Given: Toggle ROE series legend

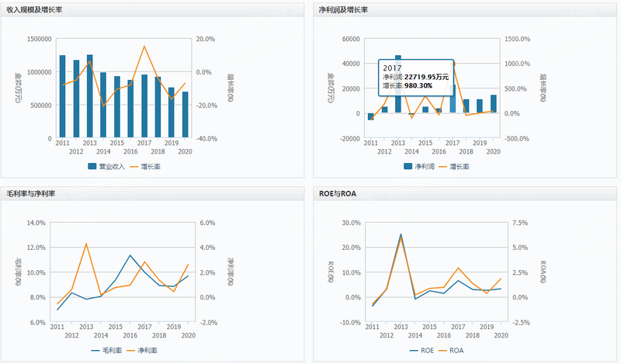Looking at the screenshot, I should (422, 350).
